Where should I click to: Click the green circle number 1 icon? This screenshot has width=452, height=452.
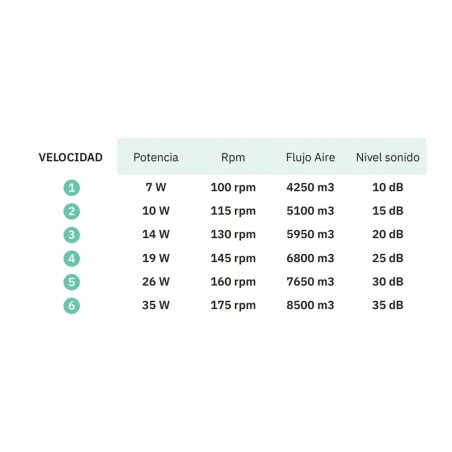click(72, 188)
